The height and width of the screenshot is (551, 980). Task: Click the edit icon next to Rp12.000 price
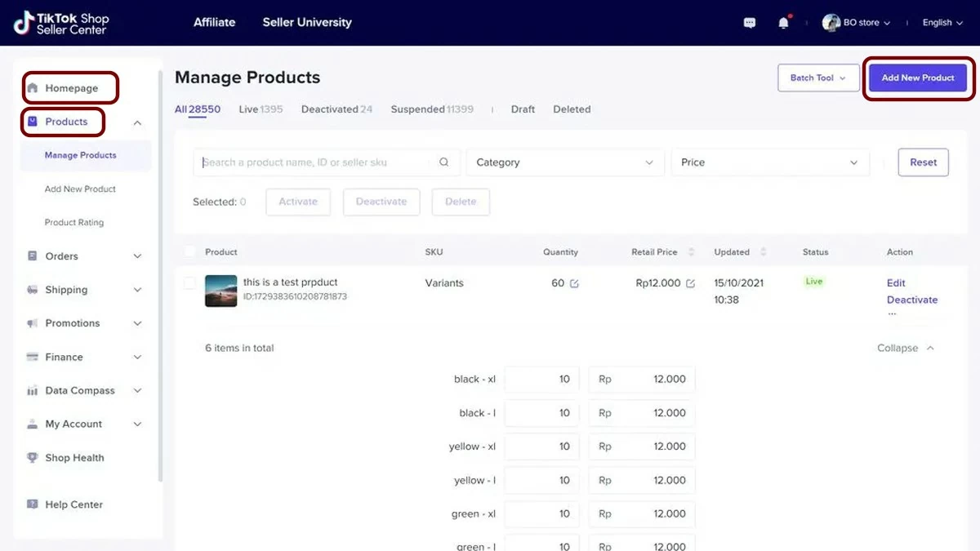[690, 283]
